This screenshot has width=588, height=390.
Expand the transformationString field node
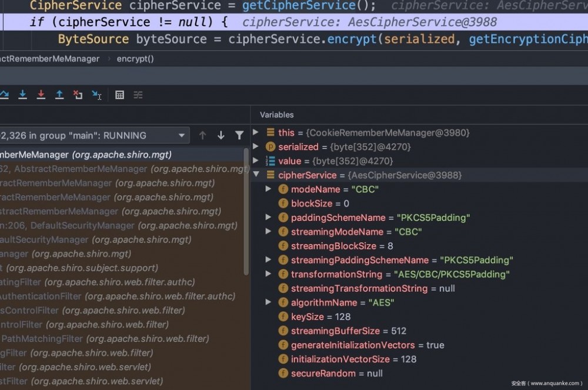click(268, 274)
